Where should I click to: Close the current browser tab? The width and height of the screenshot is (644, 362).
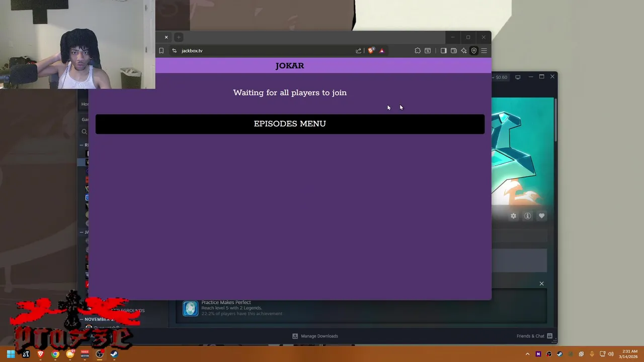point(166,37)
